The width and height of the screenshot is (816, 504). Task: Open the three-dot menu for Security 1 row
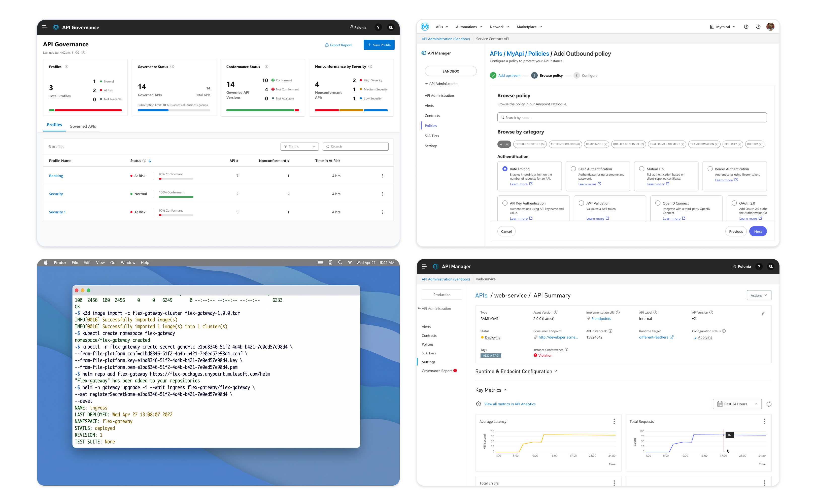(383, 212)
